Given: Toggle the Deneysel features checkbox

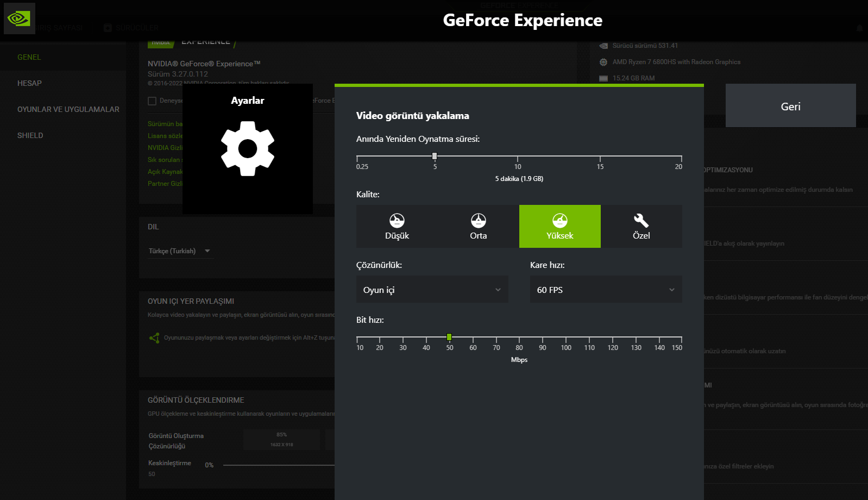Looking at the screenshot, I should pyautogui.click(x=152, y=101).
